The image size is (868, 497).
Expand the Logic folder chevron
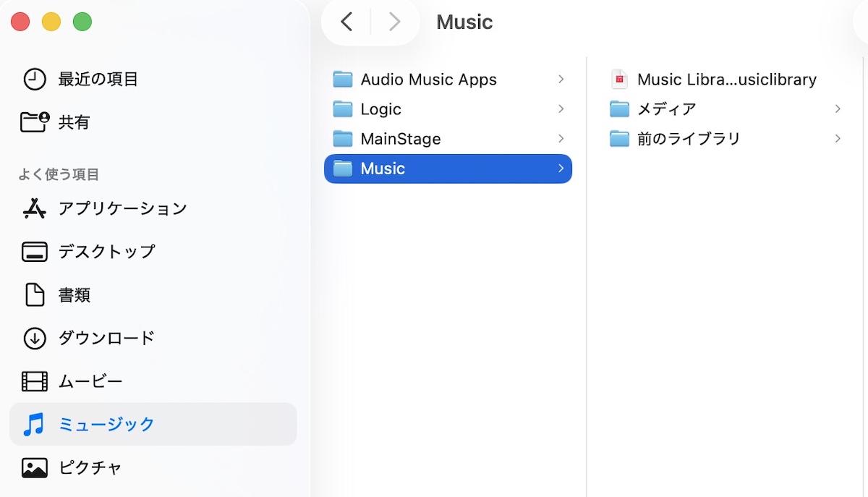coord(561,109)
